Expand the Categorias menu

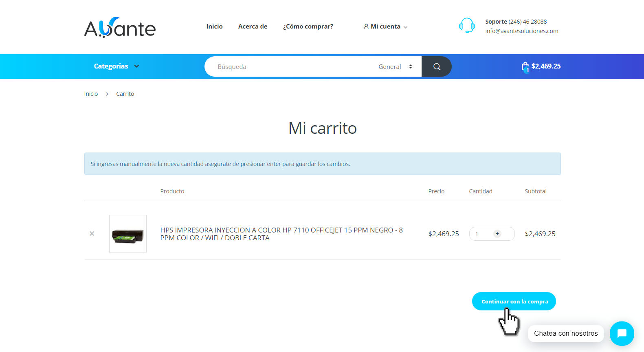click(x=116, y=66)
